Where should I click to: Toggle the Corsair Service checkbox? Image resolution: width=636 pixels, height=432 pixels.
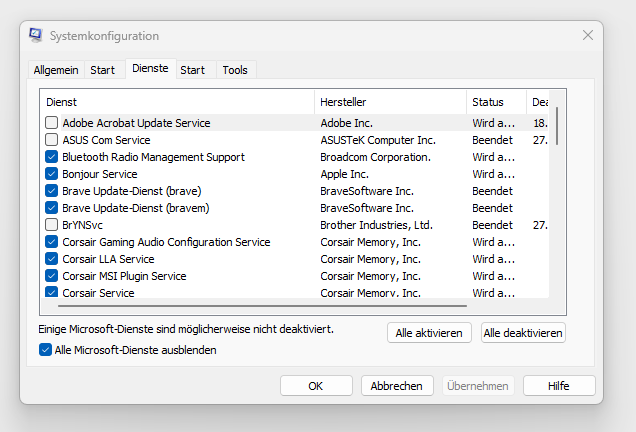click(x=52, y=292)
